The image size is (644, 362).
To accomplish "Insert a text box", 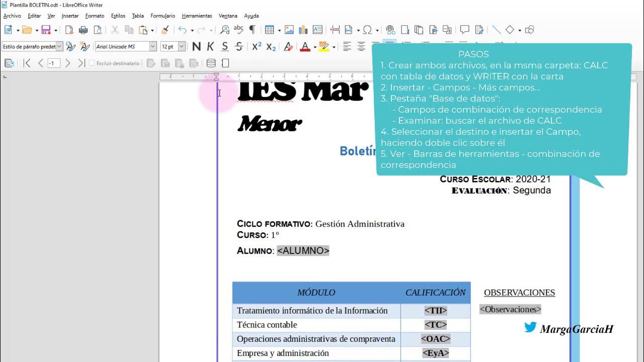I will point(317,30).
